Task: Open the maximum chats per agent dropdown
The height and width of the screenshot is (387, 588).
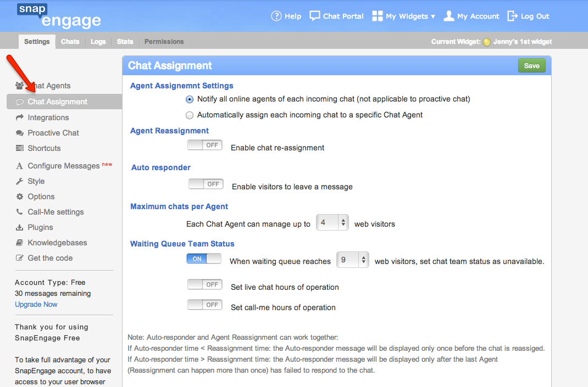Action: tap(332, 222)
